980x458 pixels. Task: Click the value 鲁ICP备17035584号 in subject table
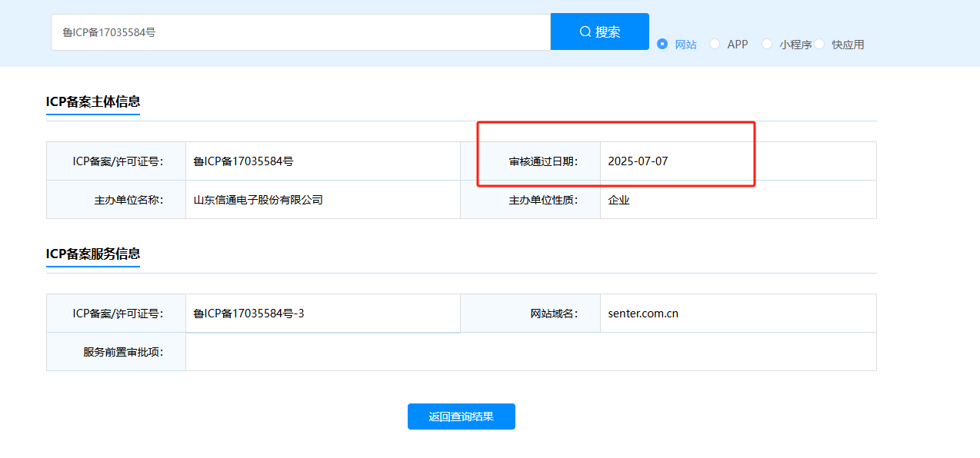243,161
